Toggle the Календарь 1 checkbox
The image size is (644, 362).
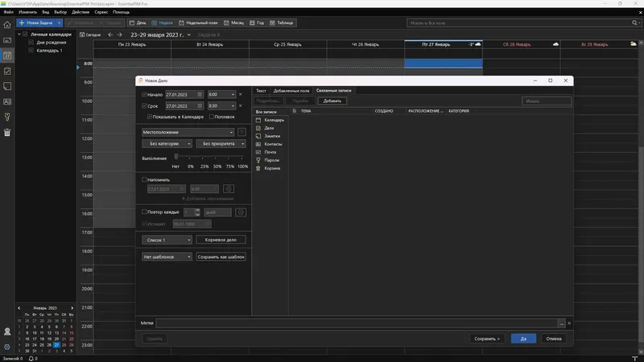tap(31, 50)
